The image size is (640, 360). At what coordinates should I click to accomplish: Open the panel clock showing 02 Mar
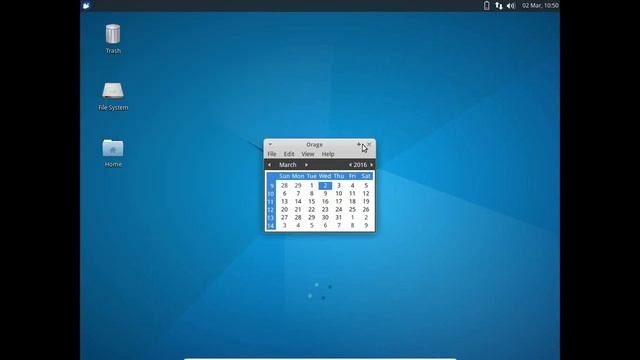(540, 5)
